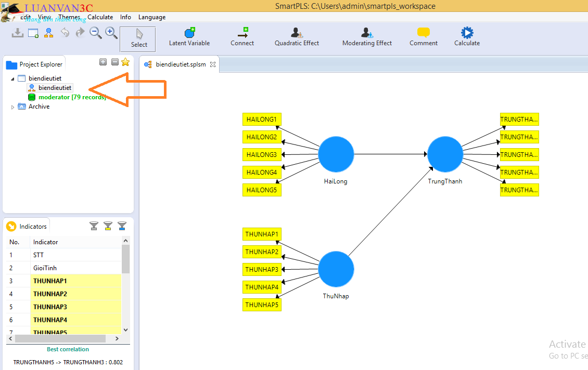This screenshot has height=370, width=588.
Task: Add a Comment using the toolbar icon
Action: (424, 33)
